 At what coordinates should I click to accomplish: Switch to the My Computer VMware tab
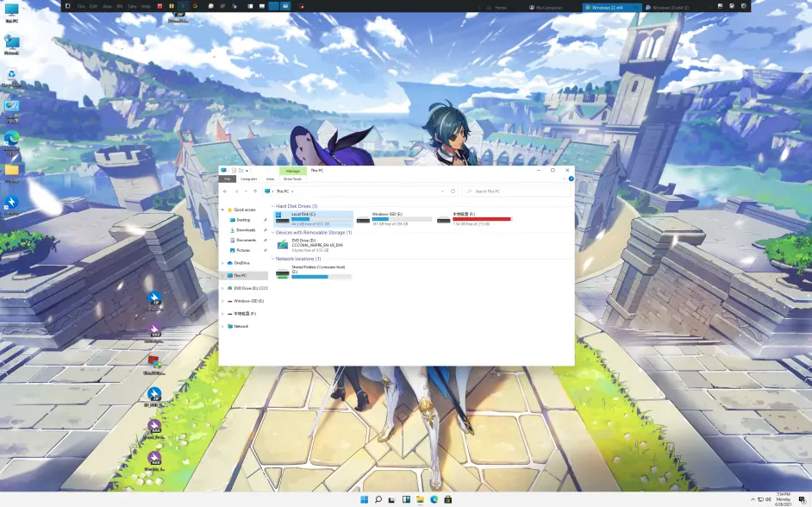549,7
